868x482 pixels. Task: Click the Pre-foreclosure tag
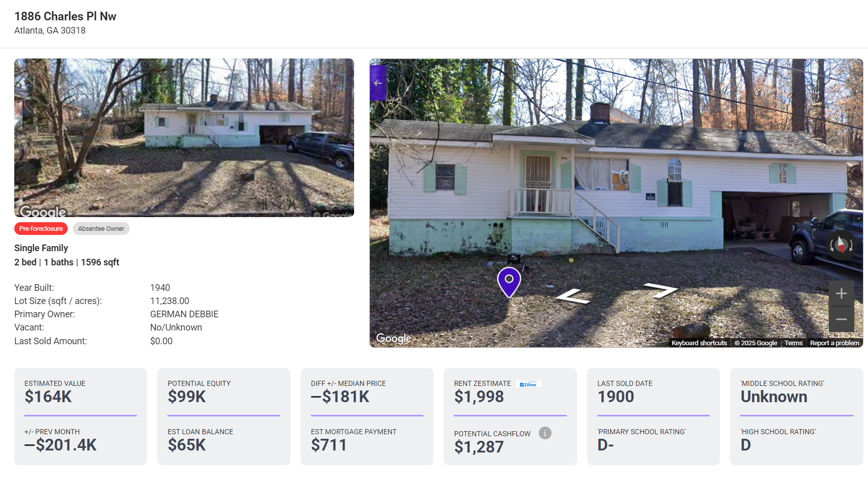point(41,229)
